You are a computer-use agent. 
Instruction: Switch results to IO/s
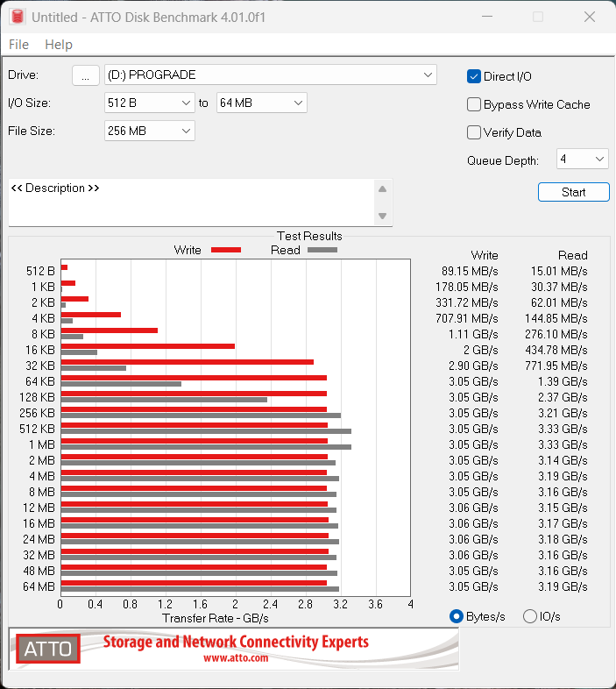click(x=529, y=616)
